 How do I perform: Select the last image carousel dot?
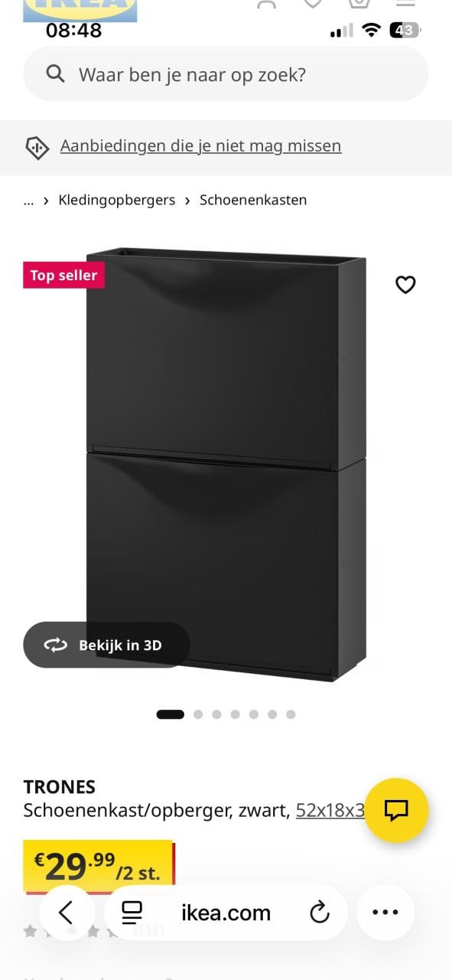coord(291,714)
